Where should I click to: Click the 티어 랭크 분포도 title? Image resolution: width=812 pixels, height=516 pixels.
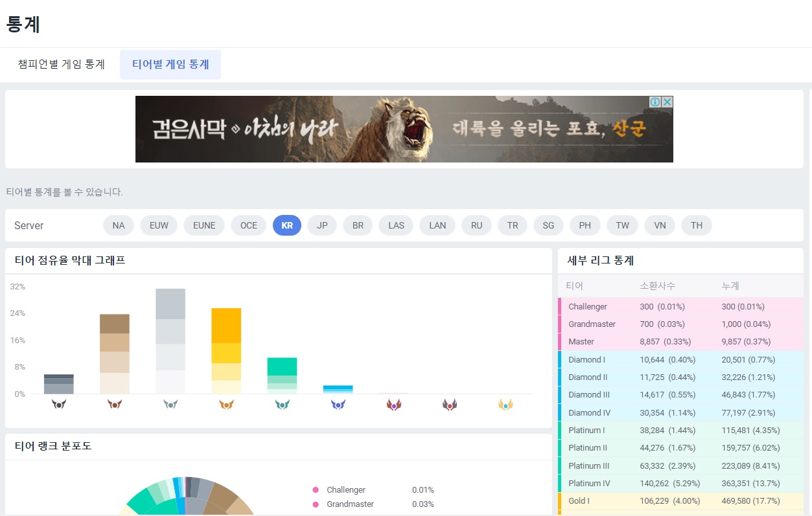coord(52,446)
